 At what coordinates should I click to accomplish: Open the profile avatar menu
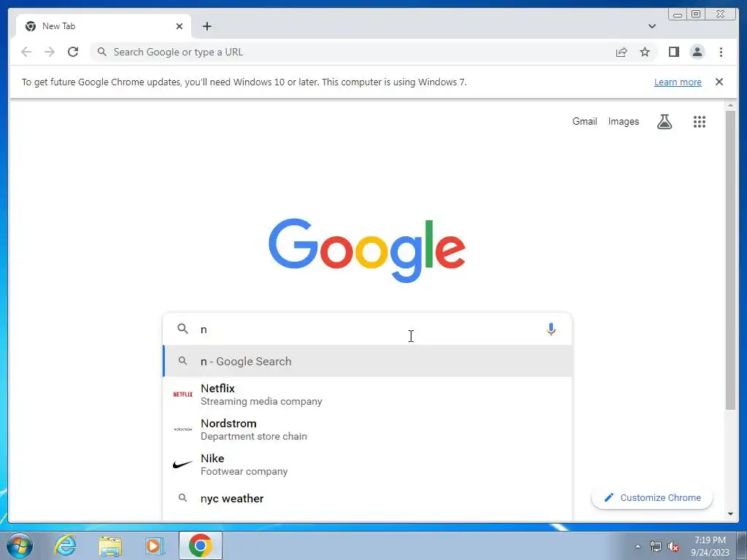point(697,52)
